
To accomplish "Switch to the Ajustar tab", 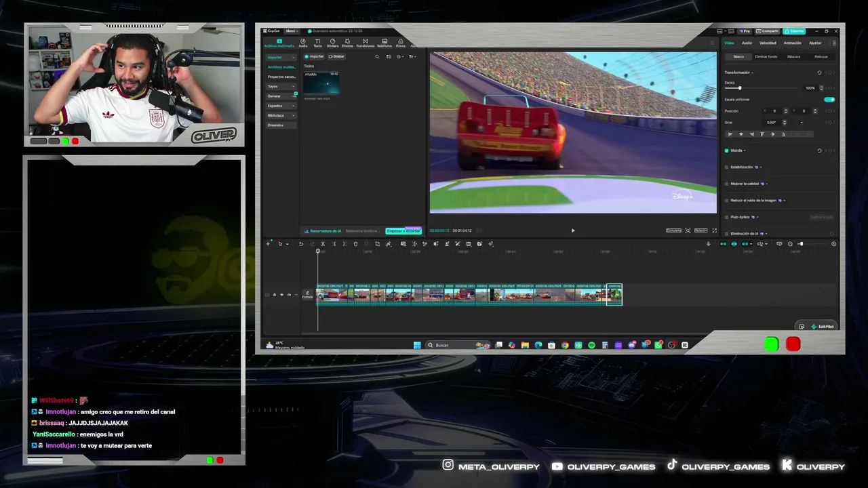I will tap(815, 43).
